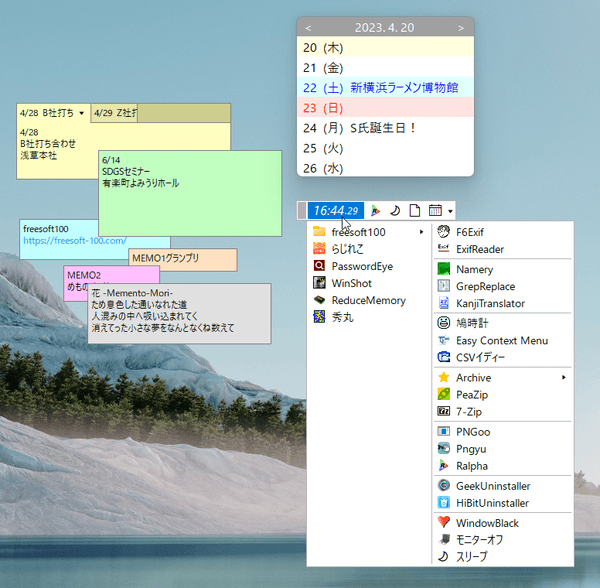Screen dimensions: 600x588
Task: Launch PeaZip from the menu
Action: (472, 395)
